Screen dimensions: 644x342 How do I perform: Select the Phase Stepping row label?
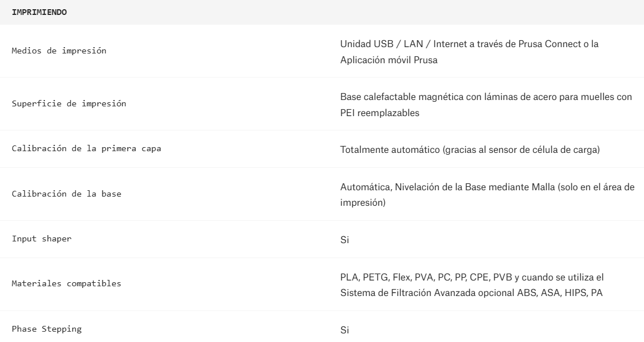47,329
